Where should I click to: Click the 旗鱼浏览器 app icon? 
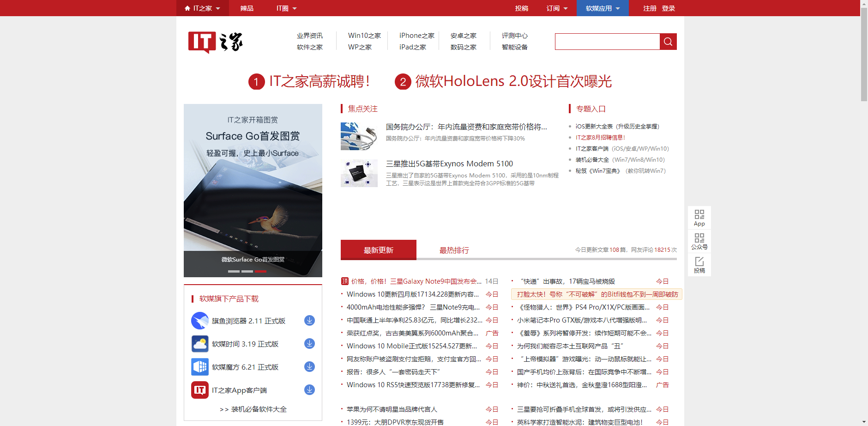(200, 321)
